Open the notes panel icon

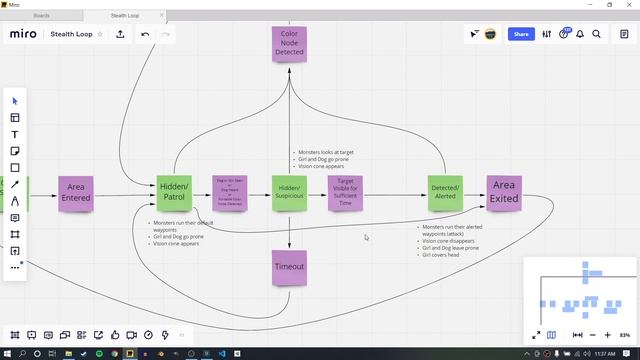pyautogui.click(x=624, y=34)
